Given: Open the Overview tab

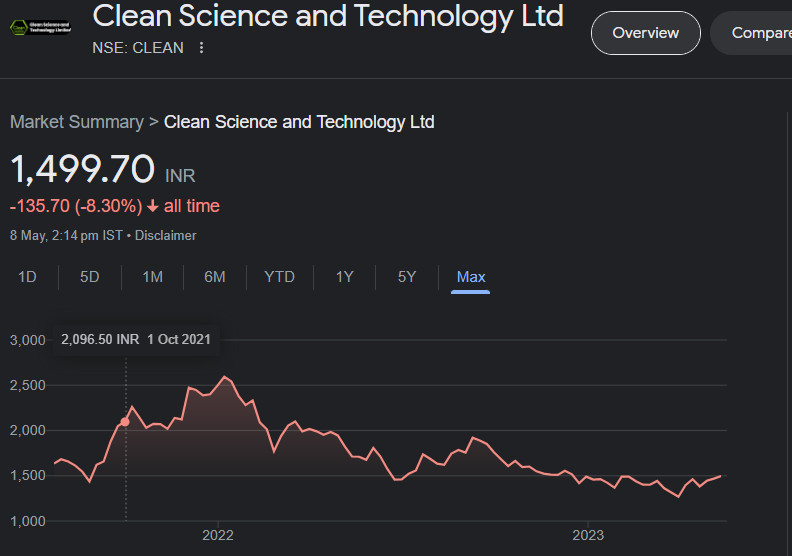Looking at the screenshot, I should pyautogui.click(x=645, y=33).
